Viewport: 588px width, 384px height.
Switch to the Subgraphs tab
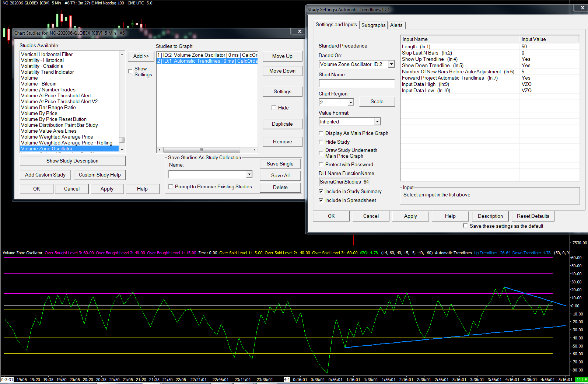click(373, 25)
